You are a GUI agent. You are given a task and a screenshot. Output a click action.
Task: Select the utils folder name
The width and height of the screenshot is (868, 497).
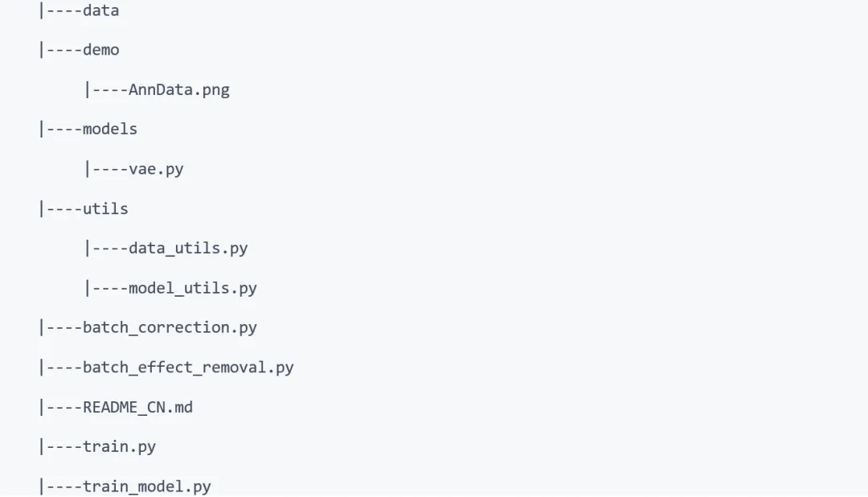coord(105,208)
